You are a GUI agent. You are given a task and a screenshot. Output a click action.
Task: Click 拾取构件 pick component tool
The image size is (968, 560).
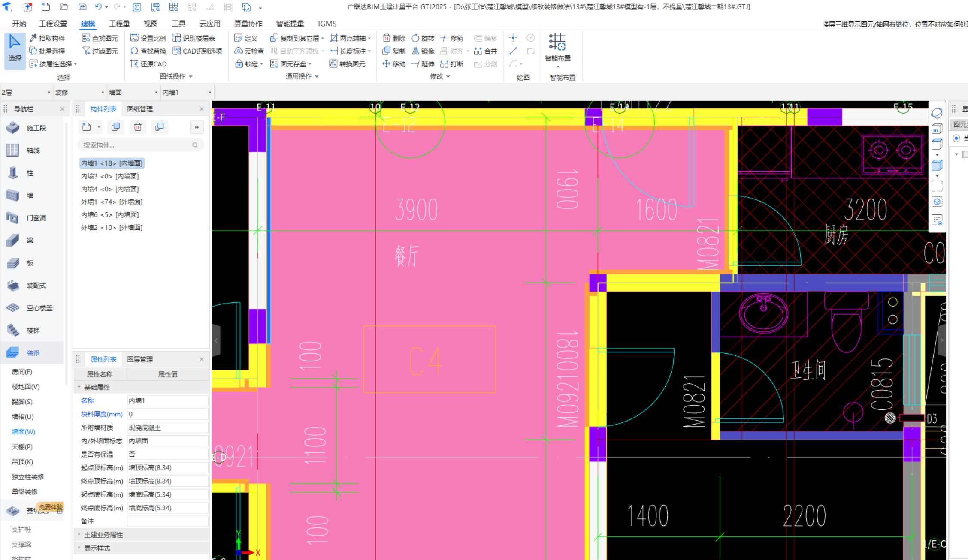47,38
